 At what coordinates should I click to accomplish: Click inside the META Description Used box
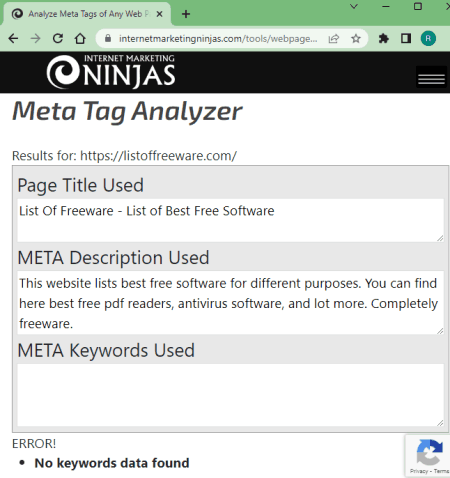(230, 303)
